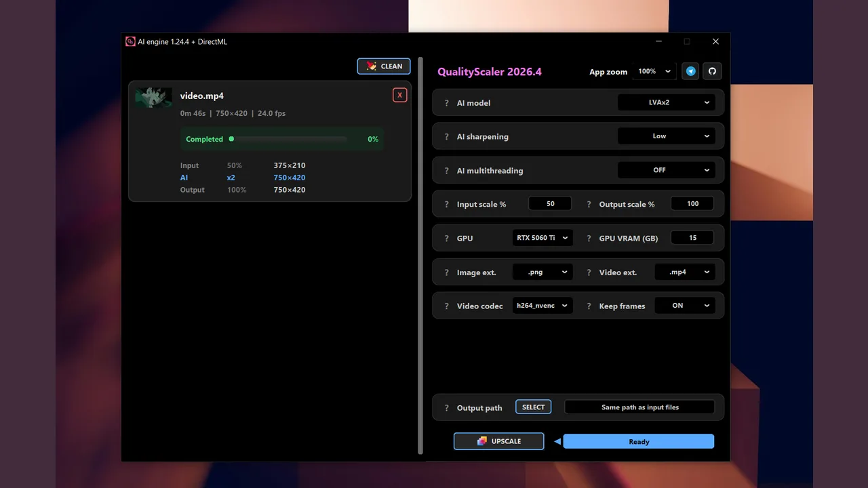
Task: Click the Input scale % help question mark
Action: (446, 205)
